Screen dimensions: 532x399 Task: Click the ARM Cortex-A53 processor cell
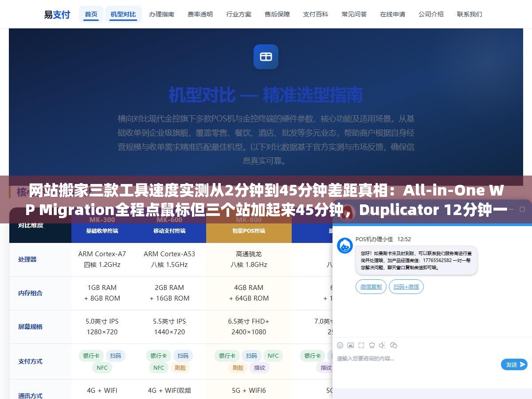[x=169, y=259]
